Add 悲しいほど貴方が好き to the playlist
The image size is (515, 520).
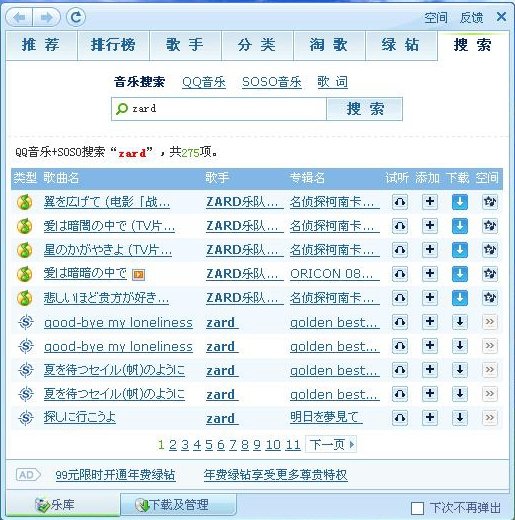[430, 298]
